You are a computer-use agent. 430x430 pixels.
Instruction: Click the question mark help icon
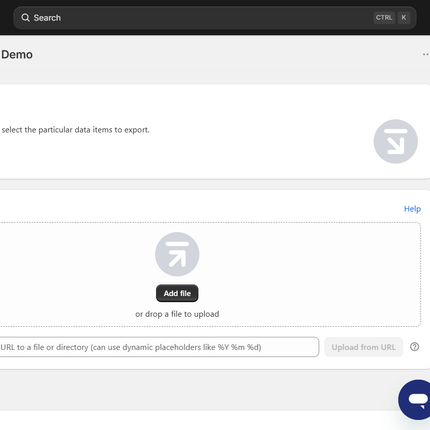[x=414, y=347]
